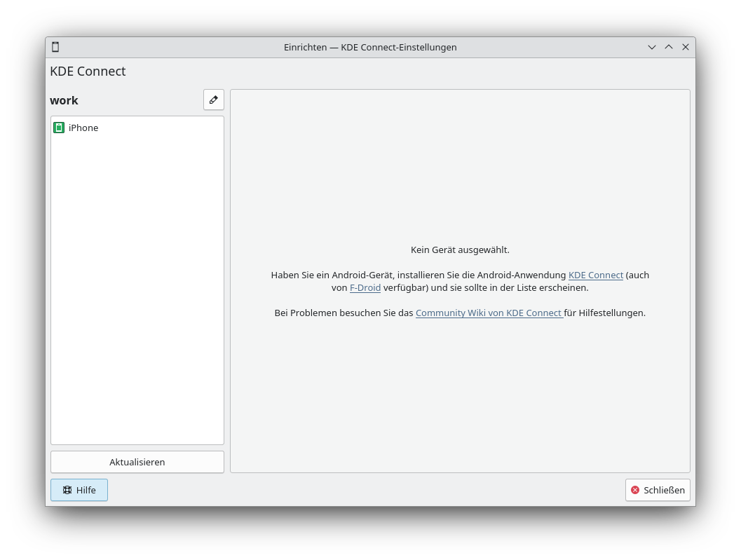Image resolution: width=741 pixels, height=560 pixels.
Task: Rename the "work" device using the pencil icon
Action: pyautogui.click(x=213, y=100)
